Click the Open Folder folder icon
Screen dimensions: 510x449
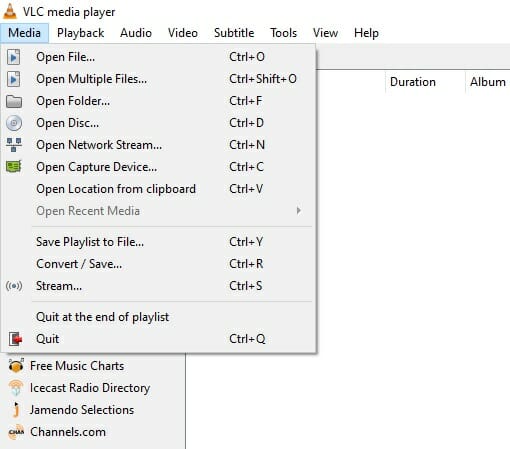click(x=14, y=101)
